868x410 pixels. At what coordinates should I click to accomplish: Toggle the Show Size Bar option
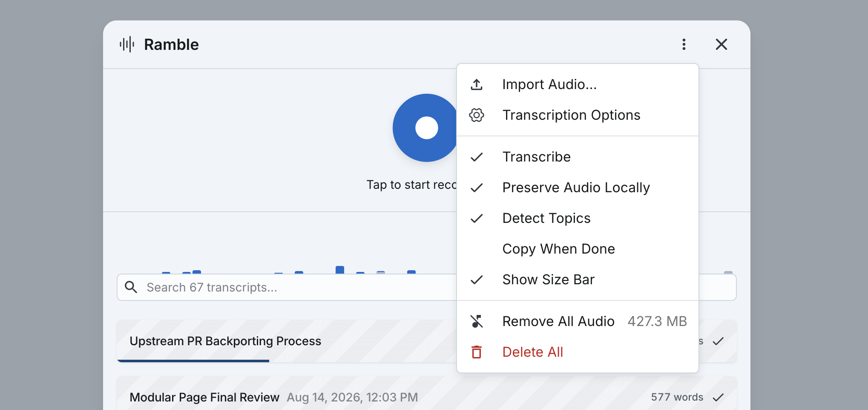coord(578,280)
